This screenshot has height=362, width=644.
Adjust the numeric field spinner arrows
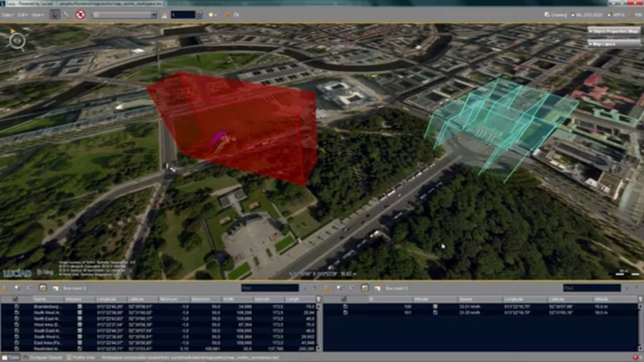click(x=199, y=15)
